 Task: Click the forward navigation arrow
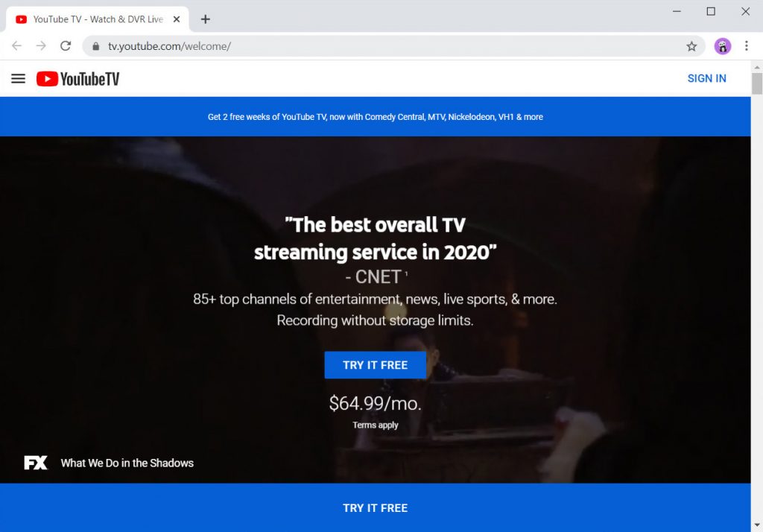[42, 45]
